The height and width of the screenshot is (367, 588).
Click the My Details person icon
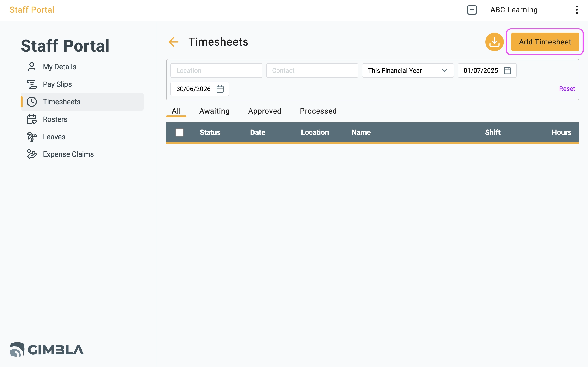(x=32, y=67)
